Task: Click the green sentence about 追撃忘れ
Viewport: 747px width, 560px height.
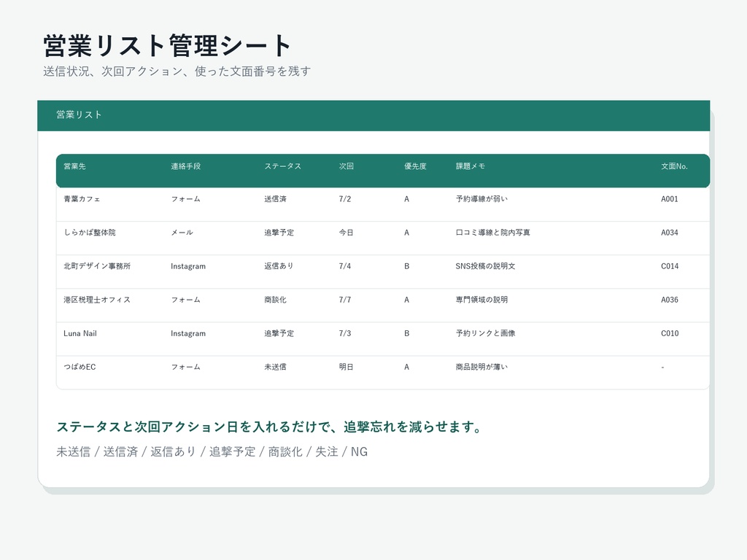Action: pos(269,427)
